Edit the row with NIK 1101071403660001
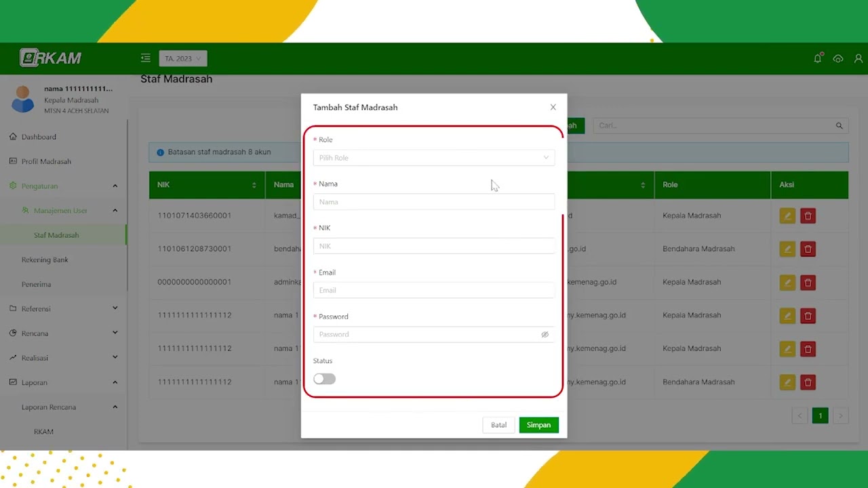The height and width of the screenshot is (488, 868). [x=787, y=216]
